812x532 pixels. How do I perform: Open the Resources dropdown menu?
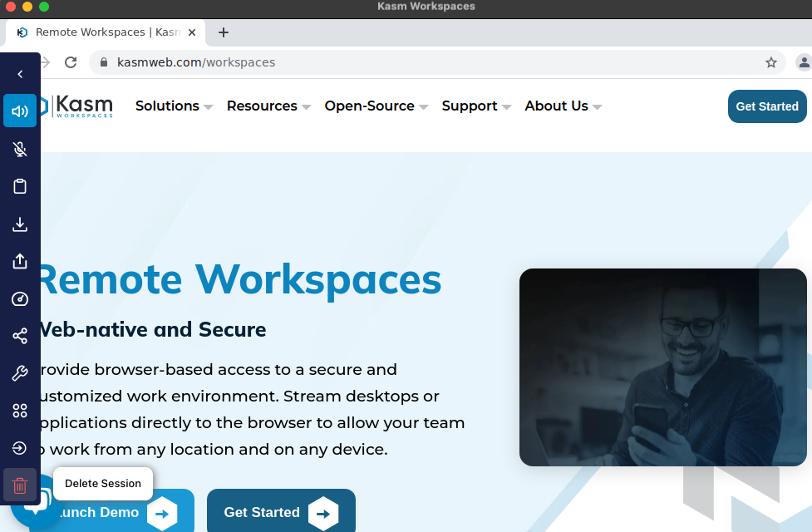tap(262, 106)
